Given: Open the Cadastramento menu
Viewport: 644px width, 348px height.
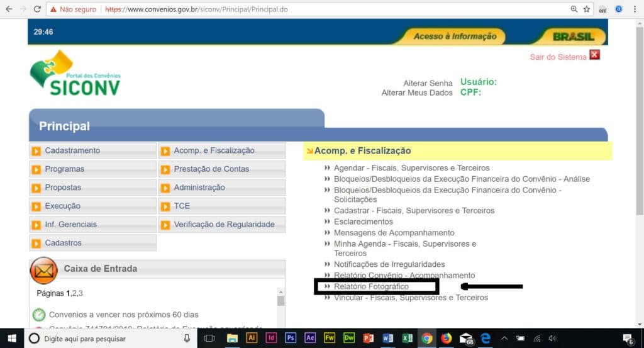Looking at the screenshot, I should (93, 150).
